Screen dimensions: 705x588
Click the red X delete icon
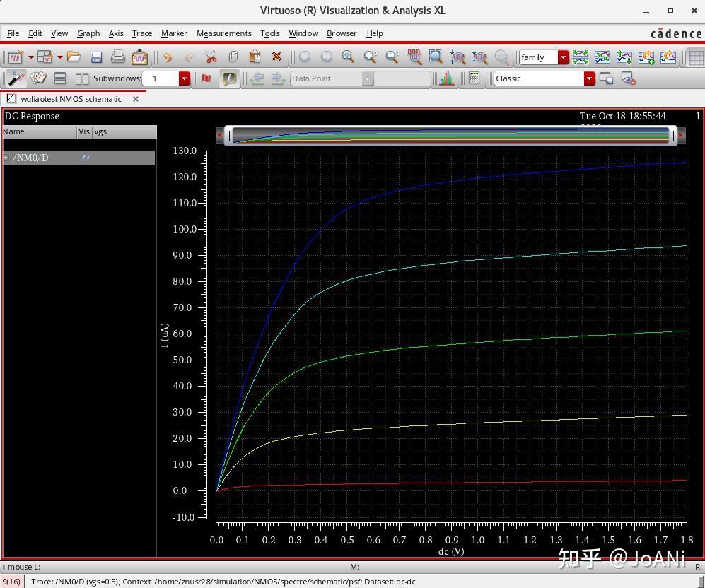(276, 57)
